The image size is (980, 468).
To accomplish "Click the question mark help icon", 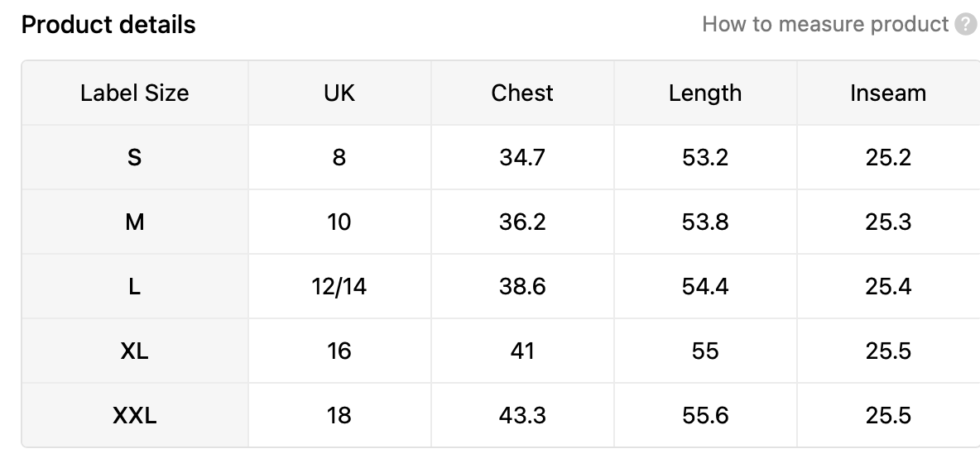I will click(966, 24).
